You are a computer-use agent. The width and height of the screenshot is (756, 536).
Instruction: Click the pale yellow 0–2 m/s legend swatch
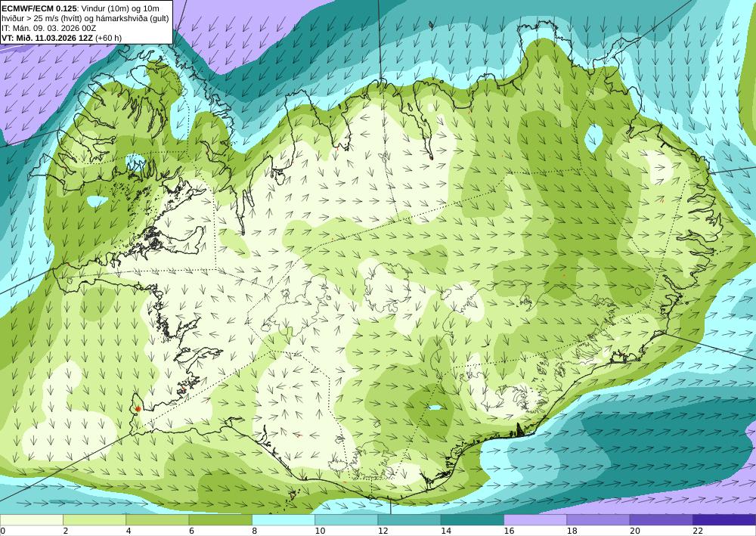point(31,520)
